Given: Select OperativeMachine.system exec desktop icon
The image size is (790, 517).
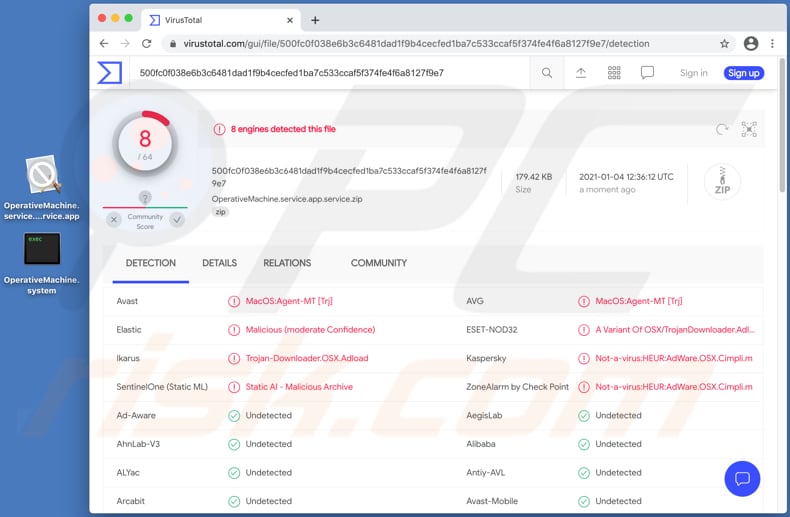Looking at the screenshot, I should 42,263.
